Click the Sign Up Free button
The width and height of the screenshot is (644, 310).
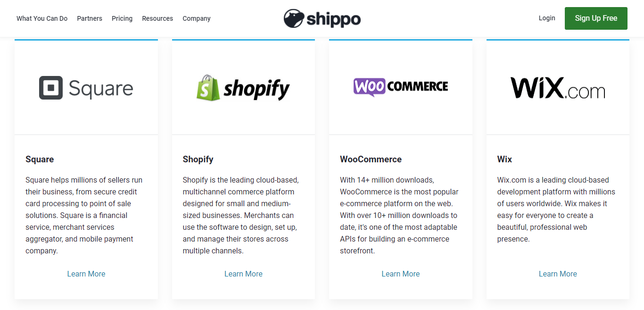click(596, 18)
